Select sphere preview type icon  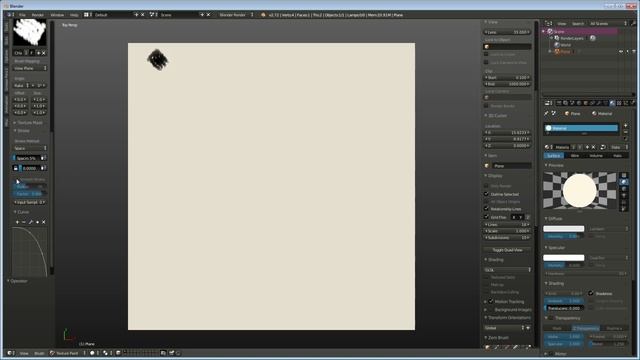pyautogui.click(x=624, y=182)
